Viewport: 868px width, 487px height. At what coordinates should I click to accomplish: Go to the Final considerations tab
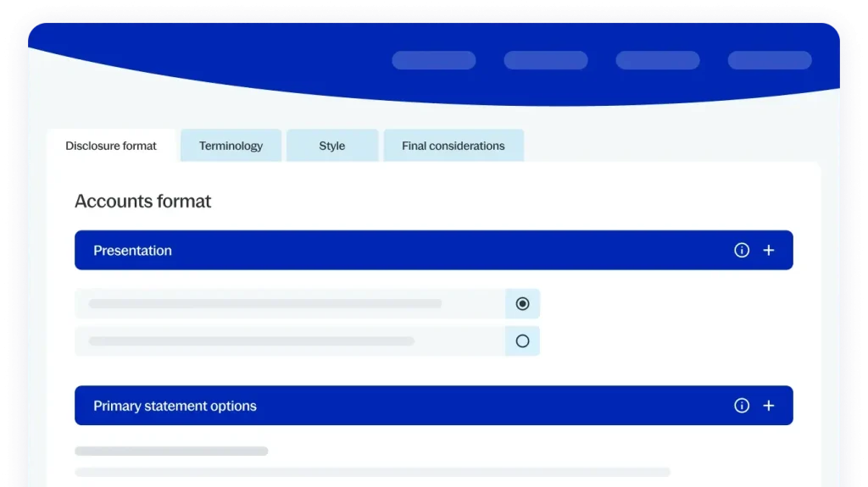pyautogui.click(x=453, y=146)
